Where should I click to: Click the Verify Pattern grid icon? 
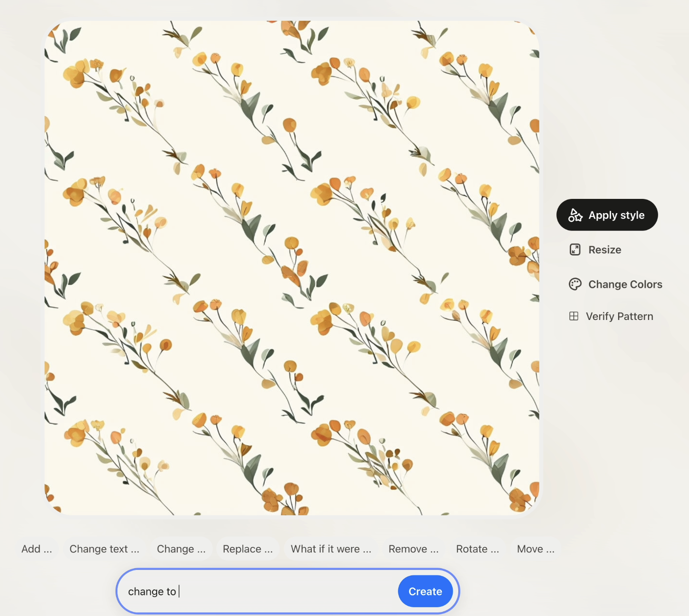click(x=574, y=316)
